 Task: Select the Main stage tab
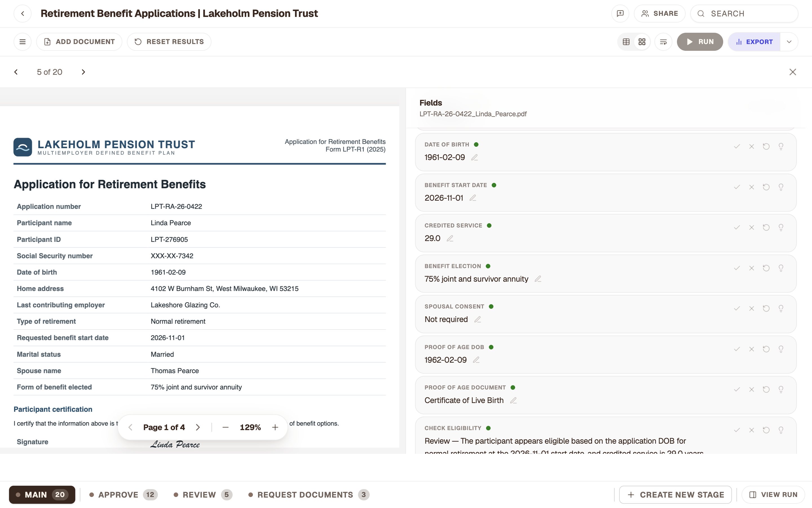42,494
